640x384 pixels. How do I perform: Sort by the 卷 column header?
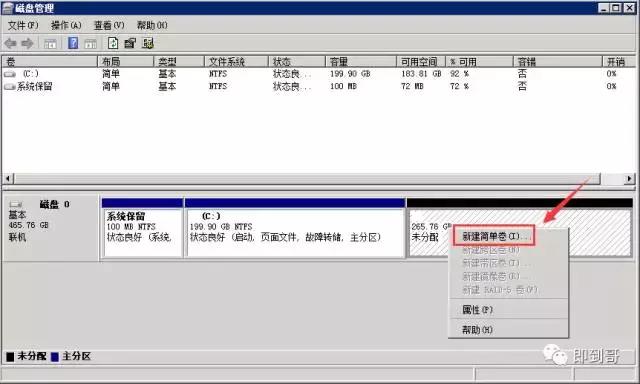tap(49, 62)
